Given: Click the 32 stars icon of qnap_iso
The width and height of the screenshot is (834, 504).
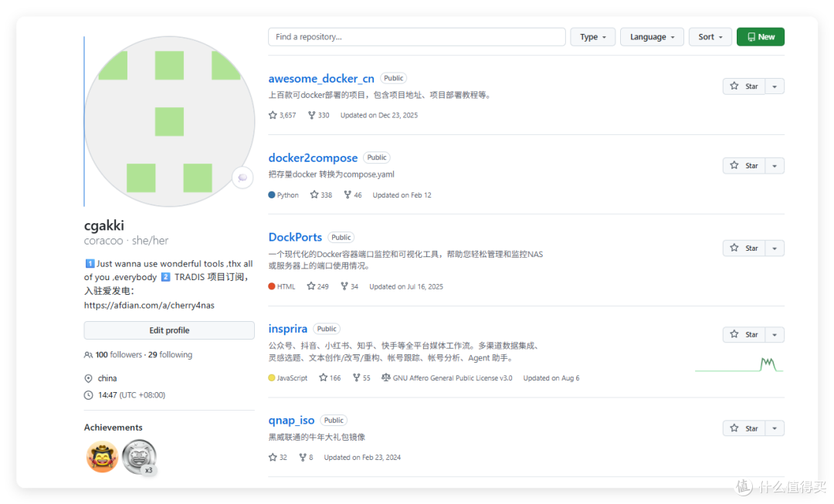Looking at the screenshot, I should (273, 457).
